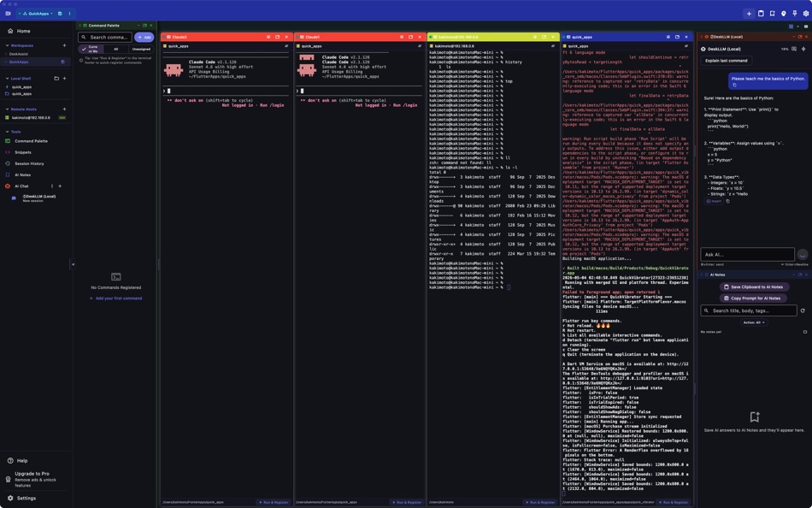Image resolution: width=812 pixels, height=508 pixels.
Task: Click Copy Prompt for AI Notes
Action: [x=752, y=298]
